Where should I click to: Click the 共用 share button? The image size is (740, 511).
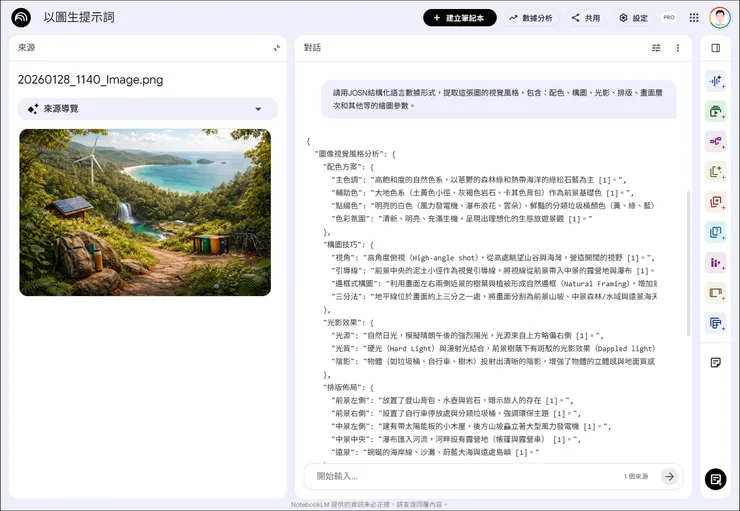(x=586, y=18)
